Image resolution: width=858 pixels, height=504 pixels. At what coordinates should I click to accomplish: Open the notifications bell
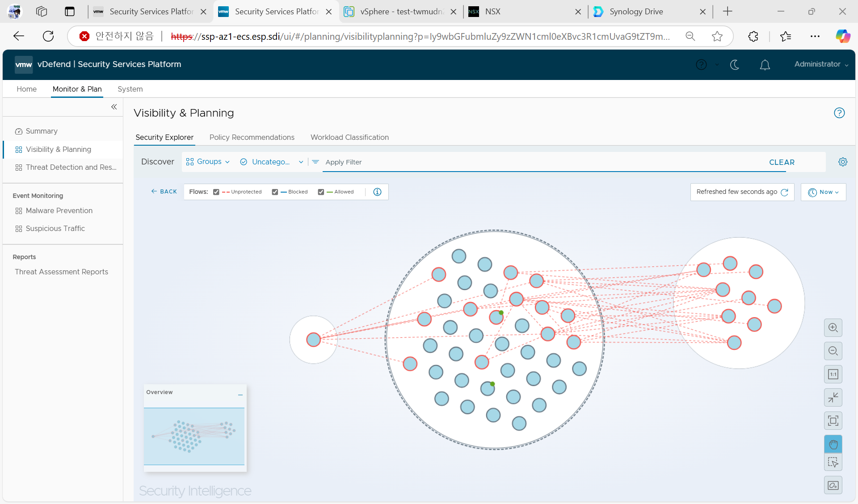click(765, 65)
